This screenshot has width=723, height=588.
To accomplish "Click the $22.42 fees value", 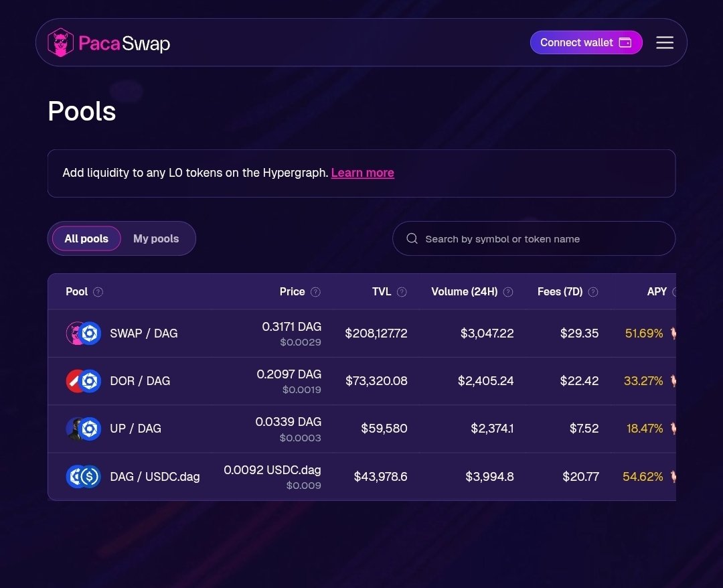I will (579, 381).
